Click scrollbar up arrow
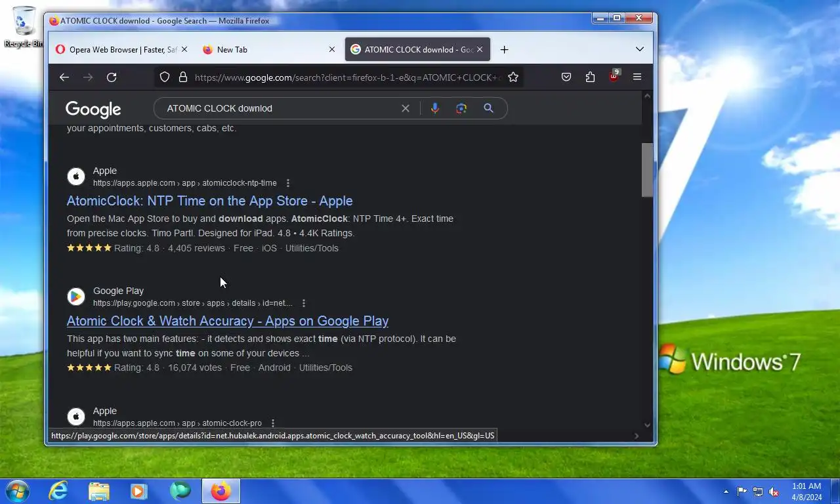 647,96
